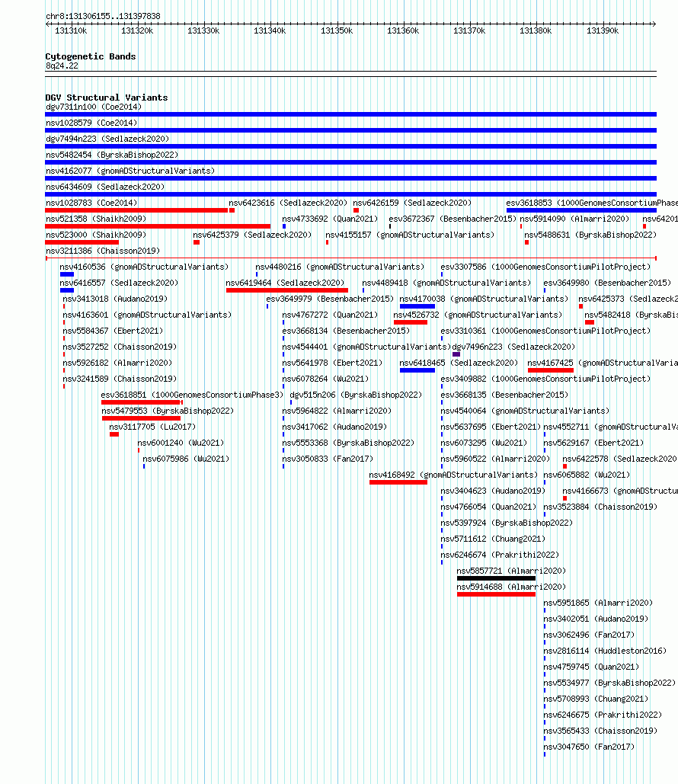Select nsv3050833 (Fan2017) label
Screen dimensions: 678x784
coord(328,459)
